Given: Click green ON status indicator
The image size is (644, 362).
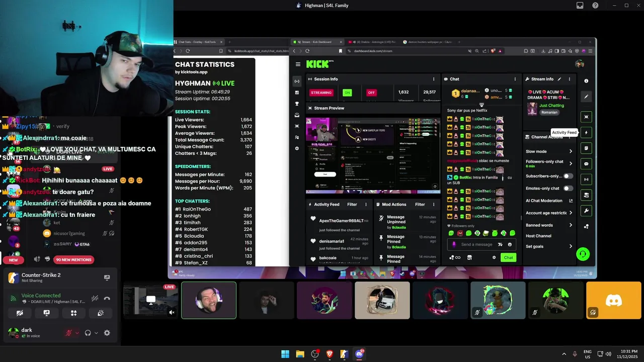Looking at the screenshot, I should (347, 93).
